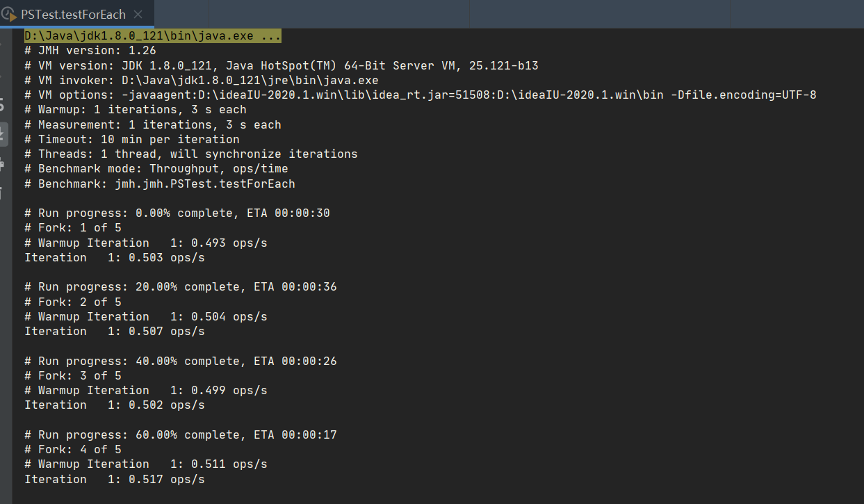Image resolution: width=864 pixels, height=504 pixels.
Task: Close the PSTest.testForEach tab
Action: (138, 14)
